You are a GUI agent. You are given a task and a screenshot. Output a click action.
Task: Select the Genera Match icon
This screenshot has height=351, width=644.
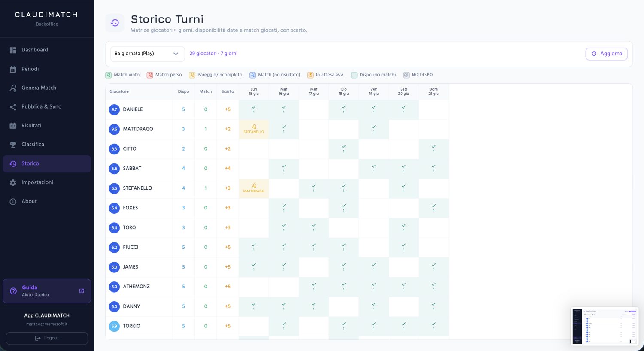pos(13,88)
